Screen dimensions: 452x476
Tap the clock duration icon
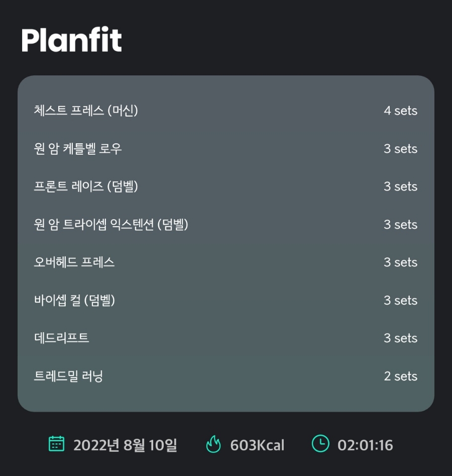pyautogui.click(x=320, y=444)
